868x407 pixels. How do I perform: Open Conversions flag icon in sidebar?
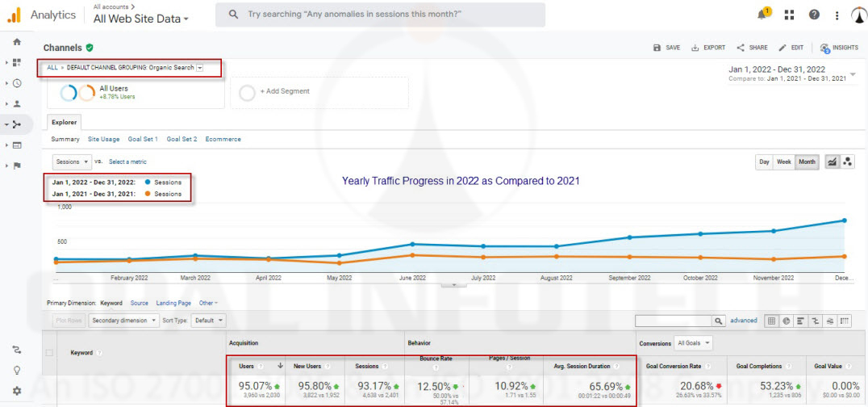pos(17,166)
